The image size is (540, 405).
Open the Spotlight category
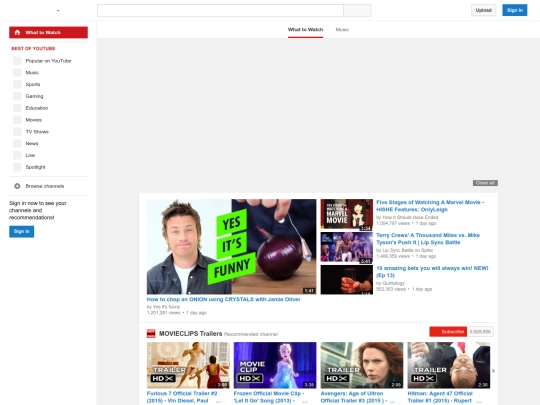point(35,167)
